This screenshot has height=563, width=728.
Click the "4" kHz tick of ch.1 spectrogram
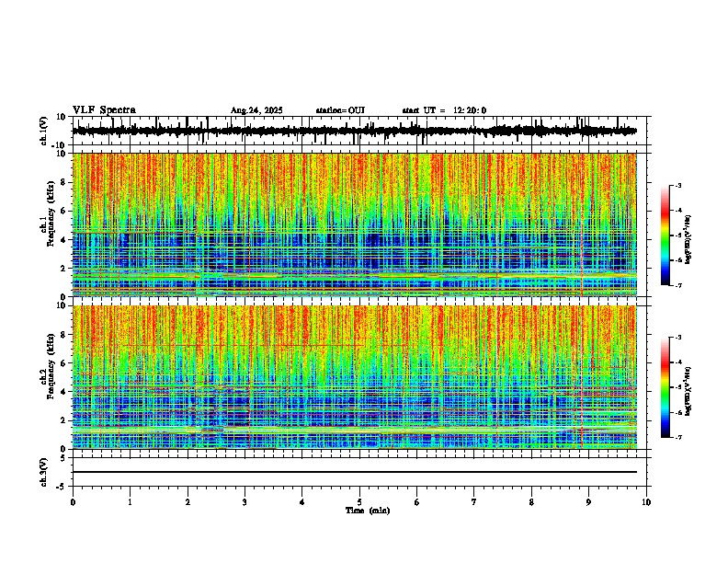[63, 240]
